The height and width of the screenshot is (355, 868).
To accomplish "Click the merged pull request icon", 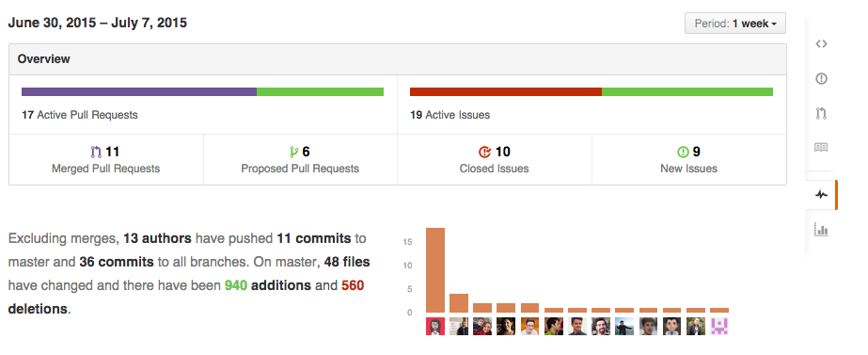I will click(x=96, y=152).
